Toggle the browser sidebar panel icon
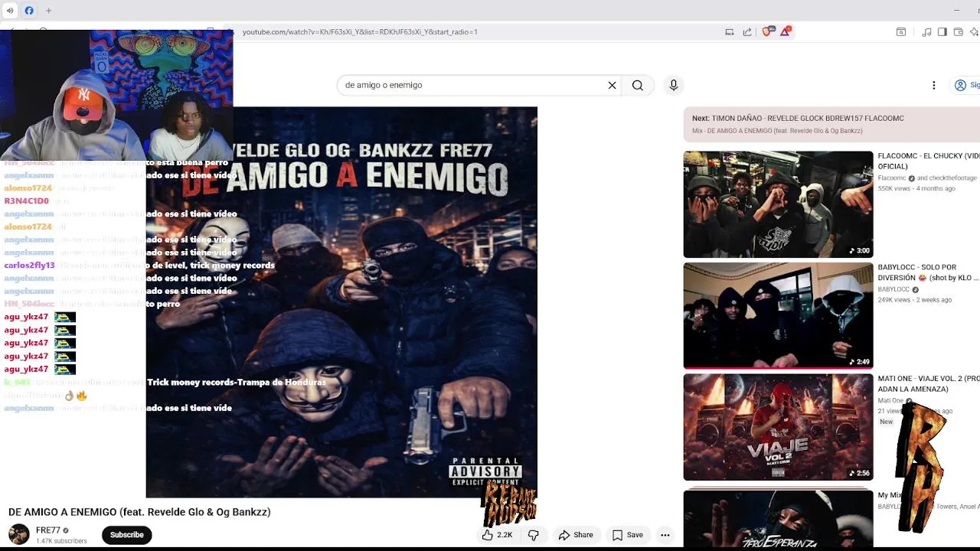 pyautogui.click(x=942, y=32)
